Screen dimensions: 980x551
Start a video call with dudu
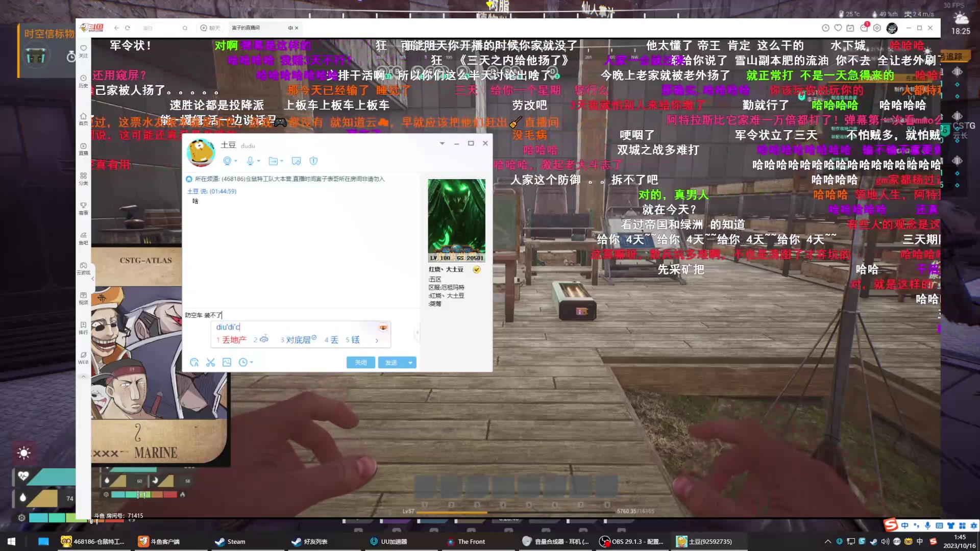click(x=227, y=161)
